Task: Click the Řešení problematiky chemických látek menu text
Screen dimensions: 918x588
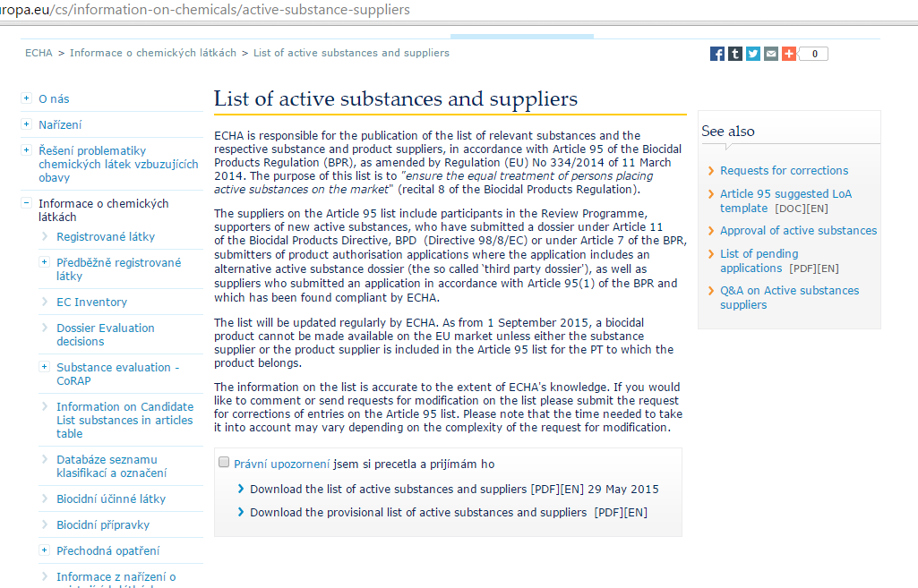Action: pos(118,164)
